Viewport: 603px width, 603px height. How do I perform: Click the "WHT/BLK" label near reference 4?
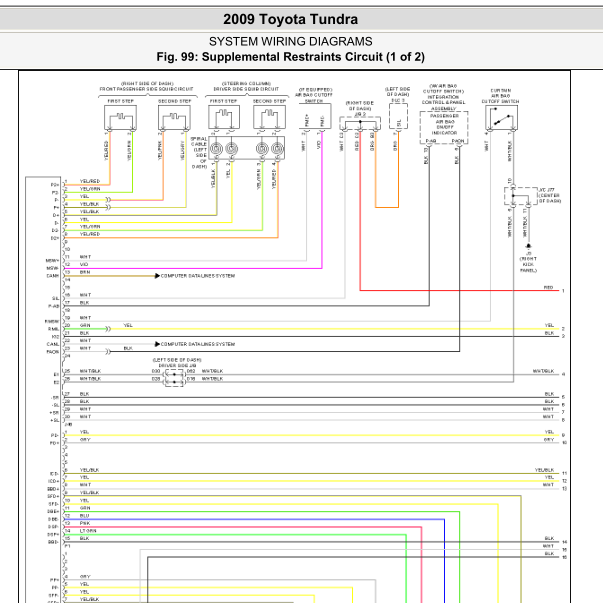coord(543,371)
